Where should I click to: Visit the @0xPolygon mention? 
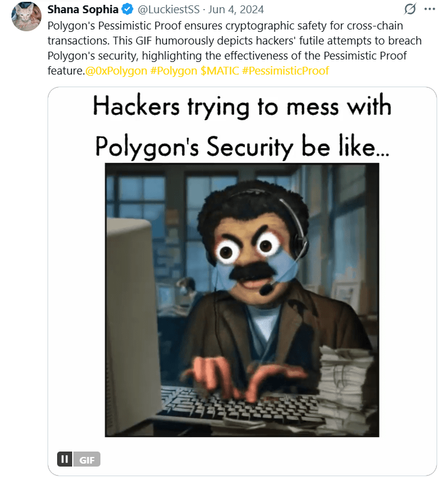[x=116, y=70]
